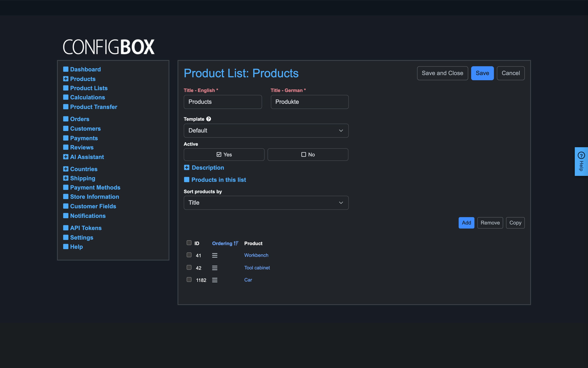Click the square icon beside Settings
This screenshot has width=588, height=368.
coord(66,237)
